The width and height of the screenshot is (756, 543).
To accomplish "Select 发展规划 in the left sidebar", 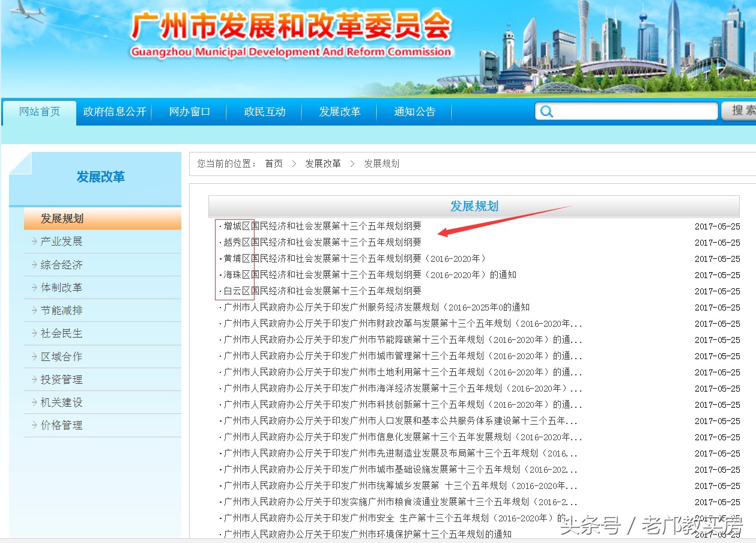I will [x=62, y=219].
